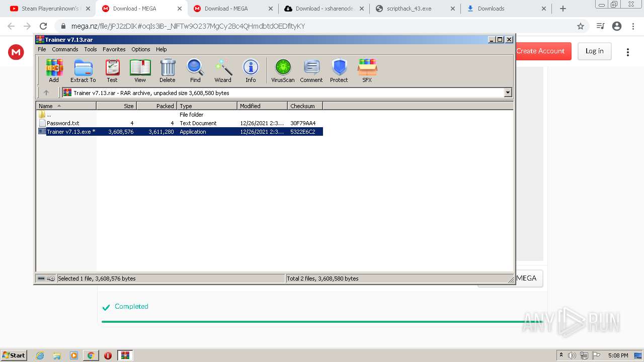
Task: Click the Protect shield icon
Action: (339, 70)
